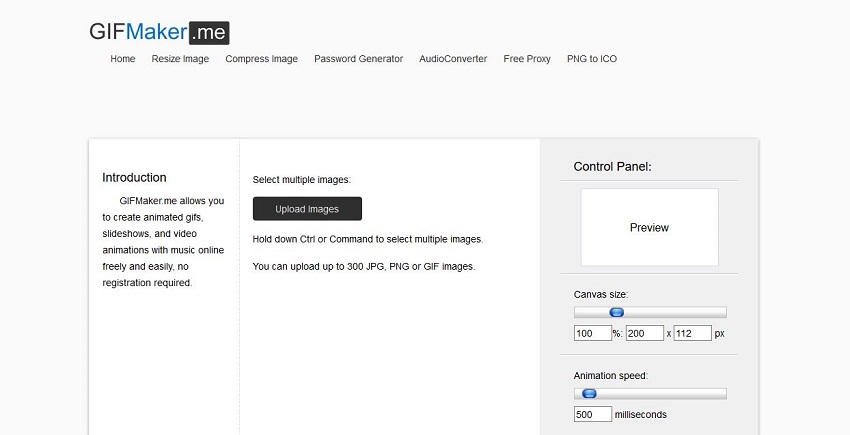Click the Canvas size slider handle
This screenshot has width=850, height=435.
617,312
